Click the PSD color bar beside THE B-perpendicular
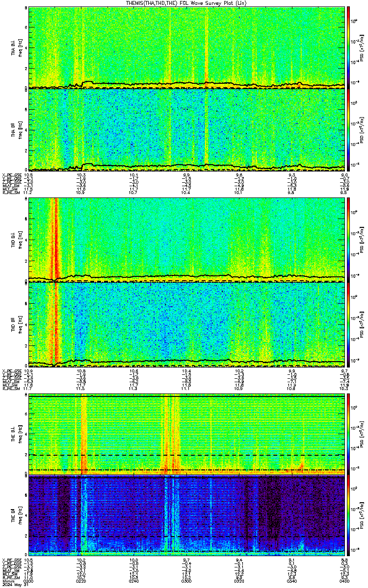This screenshot has height=588, width=368. (x=348, y=434)
